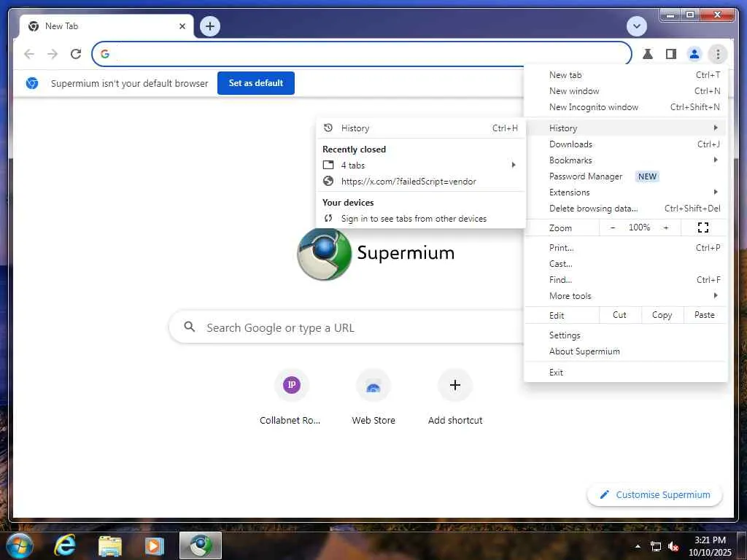Choose Print from menu
The image size is (747, 560).
click(625, 248)
